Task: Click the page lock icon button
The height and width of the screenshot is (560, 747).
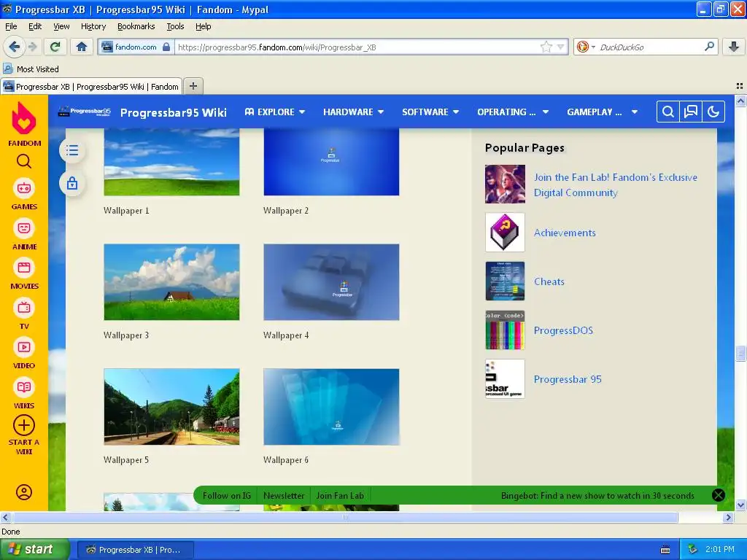Action: coord(72,183)
